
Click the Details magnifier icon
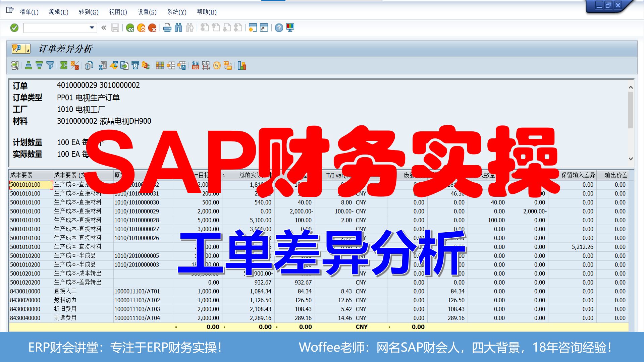tap(14, 65)
